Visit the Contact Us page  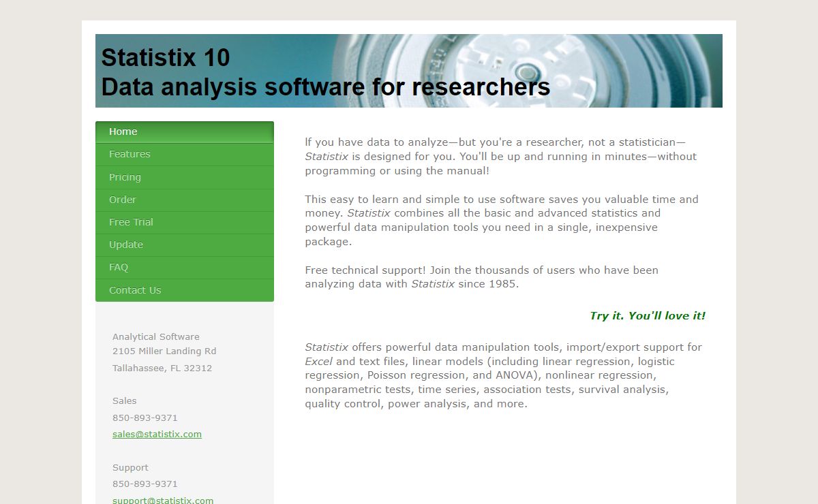pyautogui.click(x=185, y=290)
